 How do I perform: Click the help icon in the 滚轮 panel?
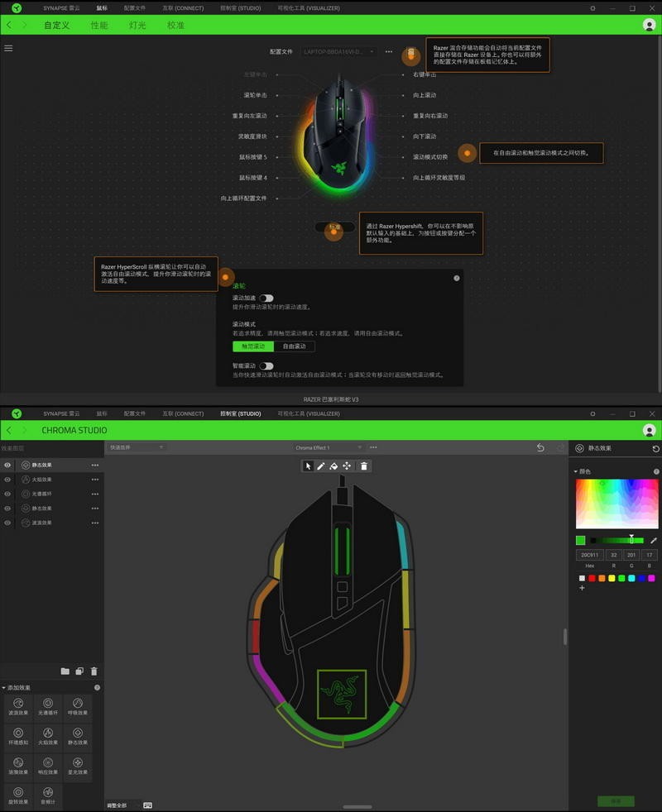pyautogui.click(x=457, y=278)
